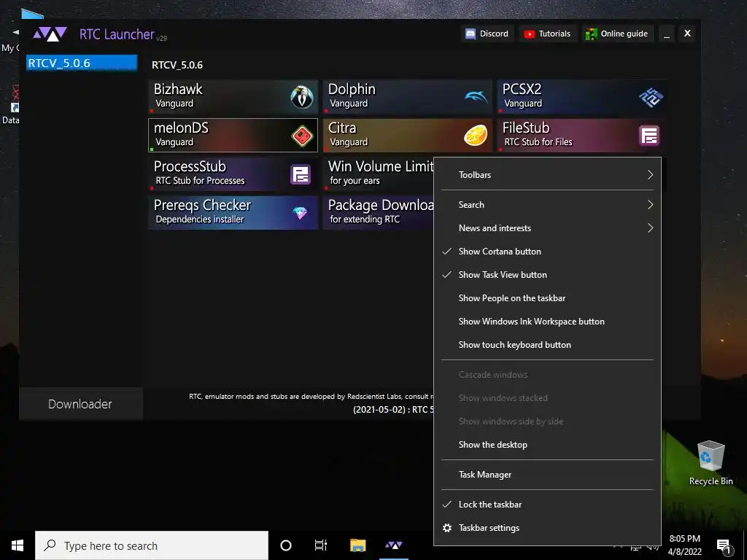The image size is (747, 560).
Task: Click the RTC Launcher logo in title bar
Action: tap(50, 34)
